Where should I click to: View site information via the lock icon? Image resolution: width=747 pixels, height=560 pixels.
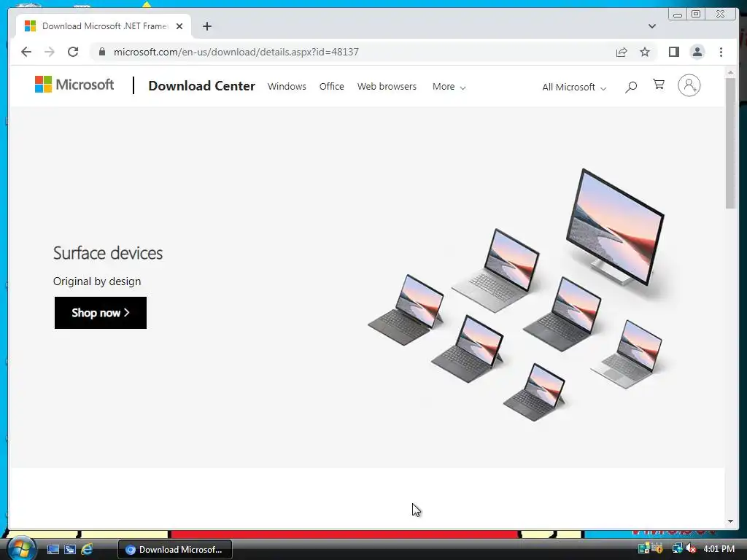(102, 52)
